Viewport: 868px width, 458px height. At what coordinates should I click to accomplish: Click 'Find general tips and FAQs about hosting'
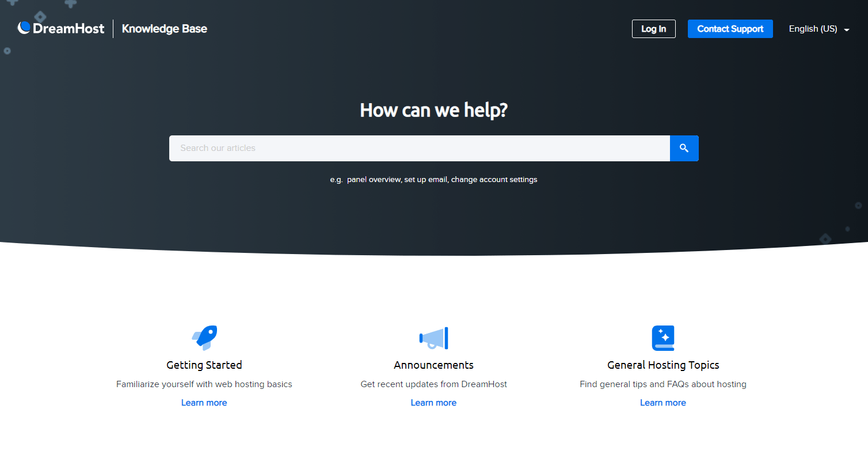click(x=663, y=384)
